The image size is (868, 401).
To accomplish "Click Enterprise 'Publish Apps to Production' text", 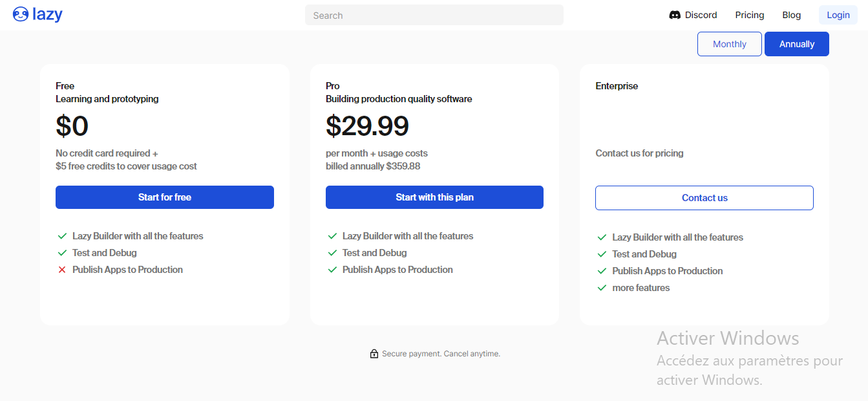I will pyautogui.click(x=668, y=271).
